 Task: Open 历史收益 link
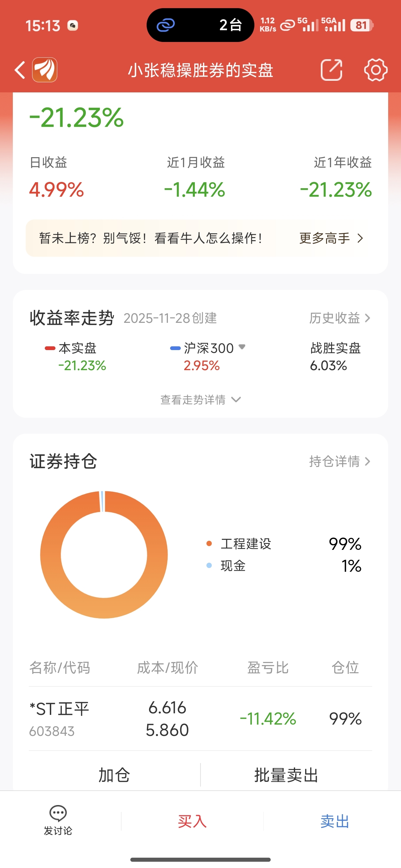[340, 318]
